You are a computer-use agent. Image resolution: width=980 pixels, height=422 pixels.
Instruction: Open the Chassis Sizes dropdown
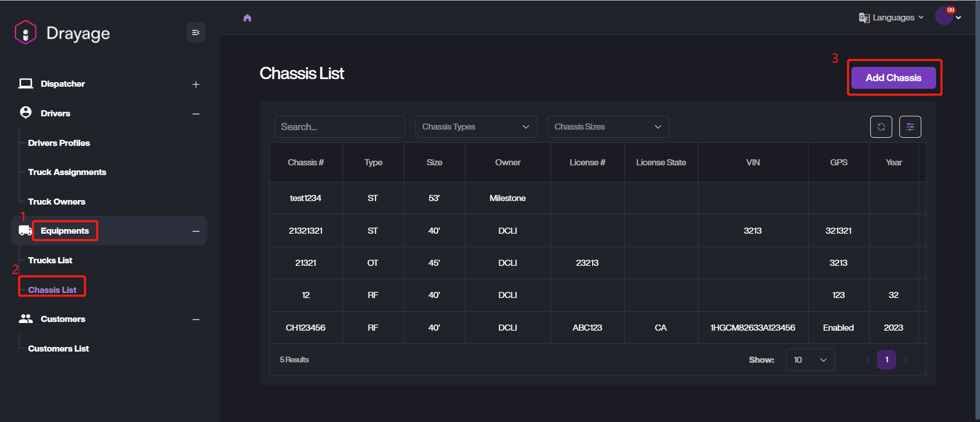[607, 127]
